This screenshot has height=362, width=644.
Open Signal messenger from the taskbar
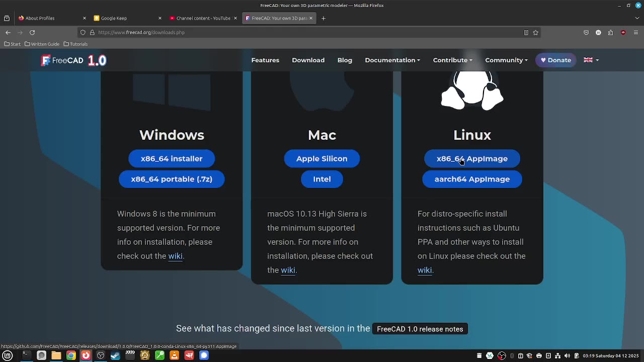[x=204, y=355]
